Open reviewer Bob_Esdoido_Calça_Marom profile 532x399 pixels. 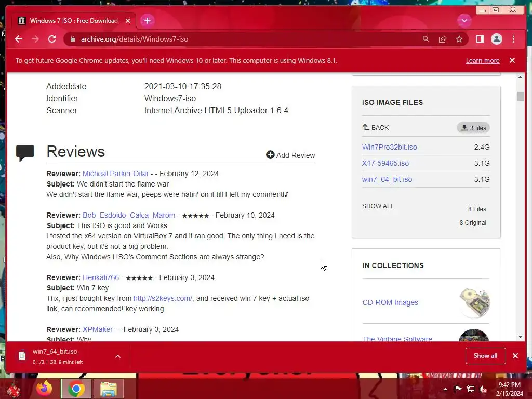(129, 215)
